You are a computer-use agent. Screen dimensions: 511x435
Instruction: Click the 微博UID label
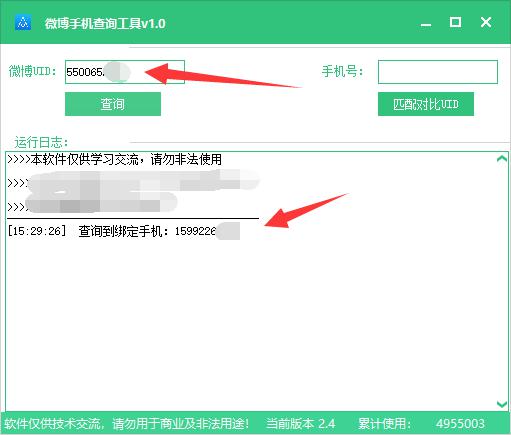(33, 71)
